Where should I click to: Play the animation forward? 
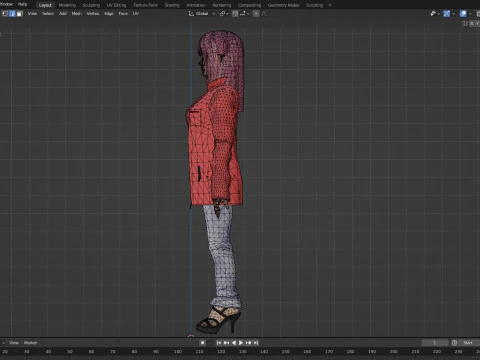[x=241, y=343]
